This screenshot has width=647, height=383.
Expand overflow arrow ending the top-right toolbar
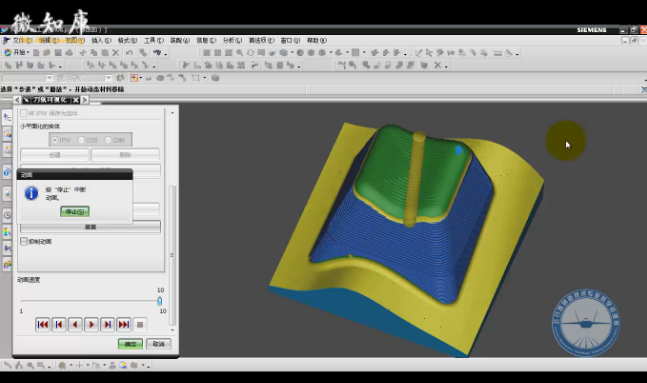click(517, 54)
